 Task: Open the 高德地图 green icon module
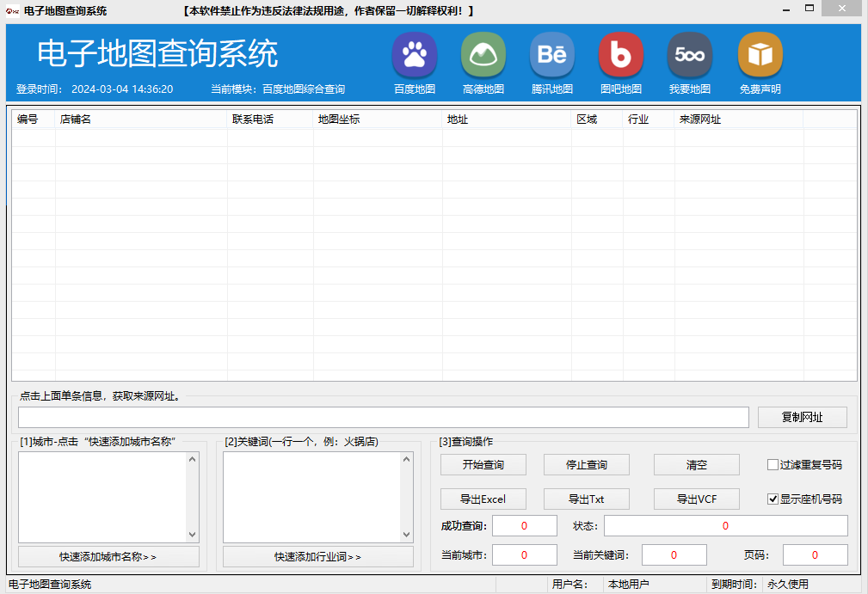coord(483,55)
